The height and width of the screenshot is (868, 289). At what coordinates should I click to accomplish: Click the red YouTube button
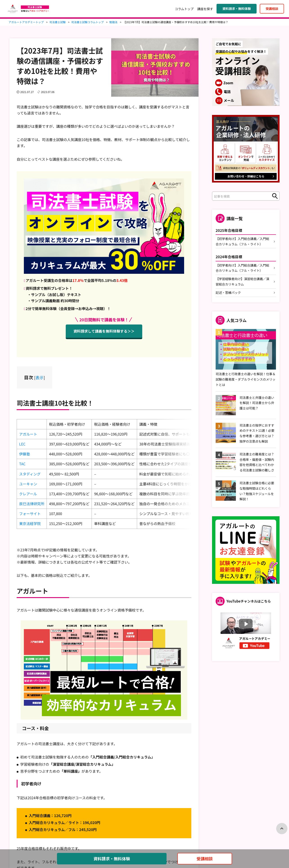tap(254, 646)
